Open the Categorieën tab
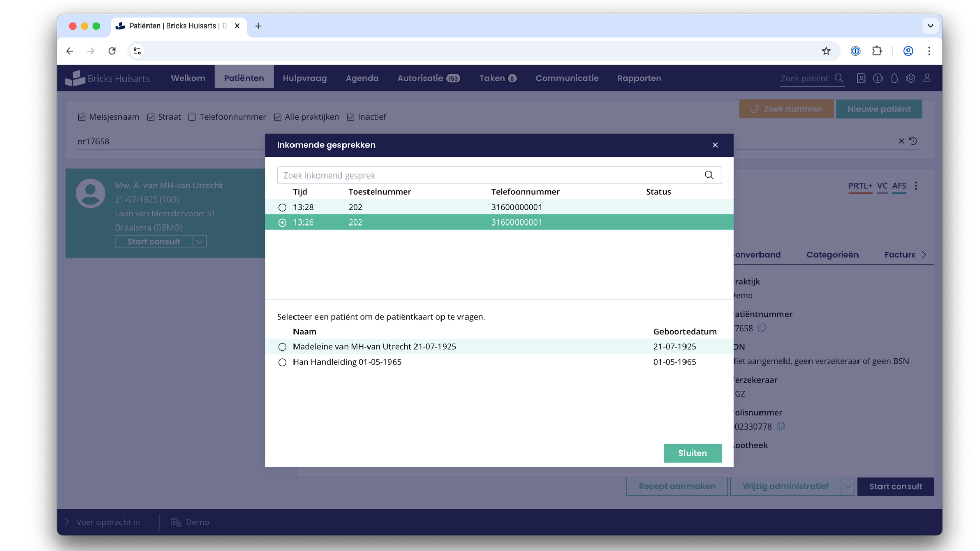The width and height of the screenshot is (980, 551). point(832,255)
